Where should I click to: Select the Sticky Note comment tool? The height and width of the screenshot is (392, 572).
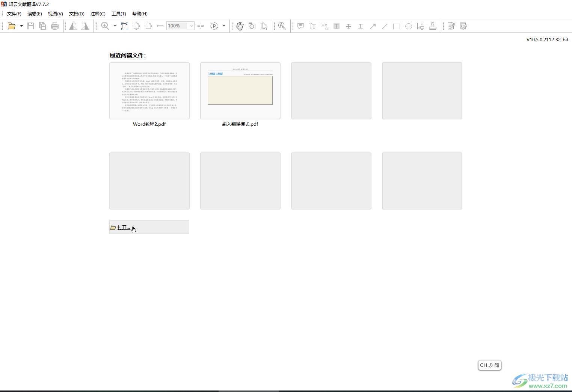pyautogui.click(x=300, y=26)
